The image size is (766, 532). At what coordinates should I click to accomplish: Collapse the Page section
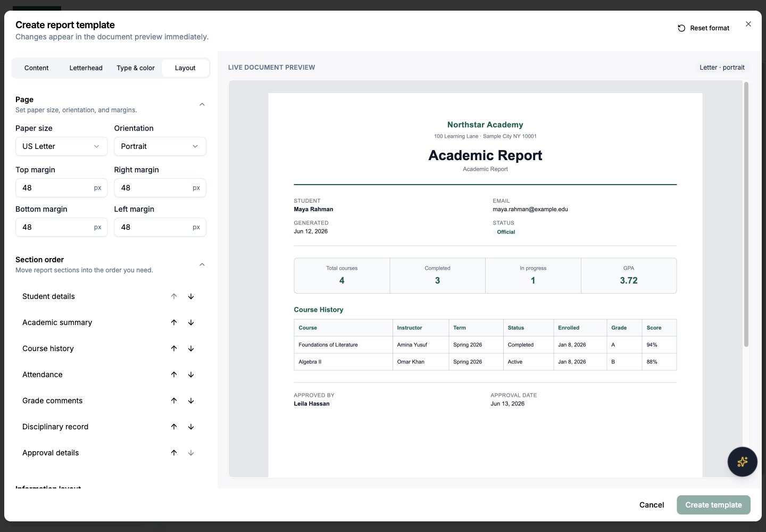(x=202, y=104)
